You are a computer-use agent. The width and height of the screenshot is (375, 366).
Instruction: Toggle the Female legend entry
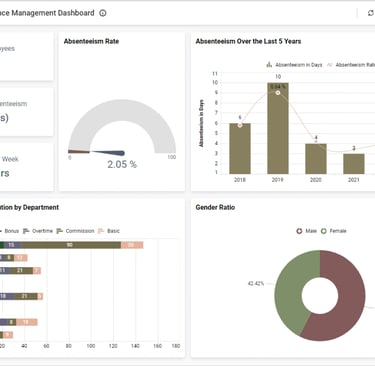333,231
